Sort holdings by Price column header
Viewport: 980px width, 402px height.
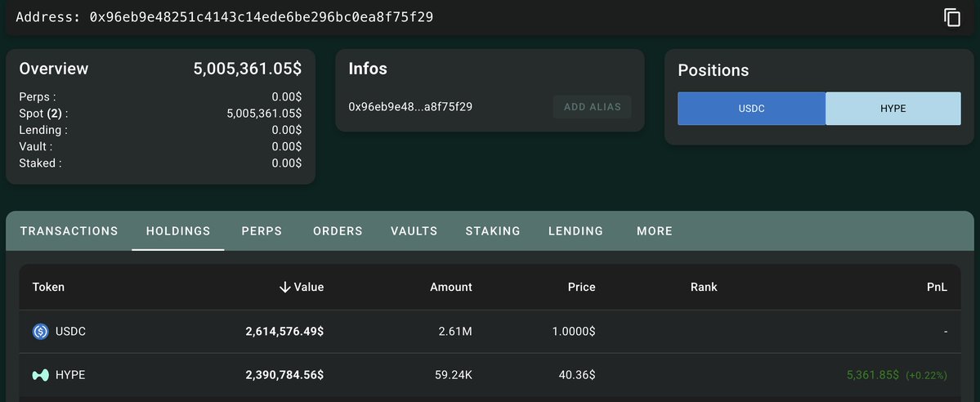[x=581, y=287]
